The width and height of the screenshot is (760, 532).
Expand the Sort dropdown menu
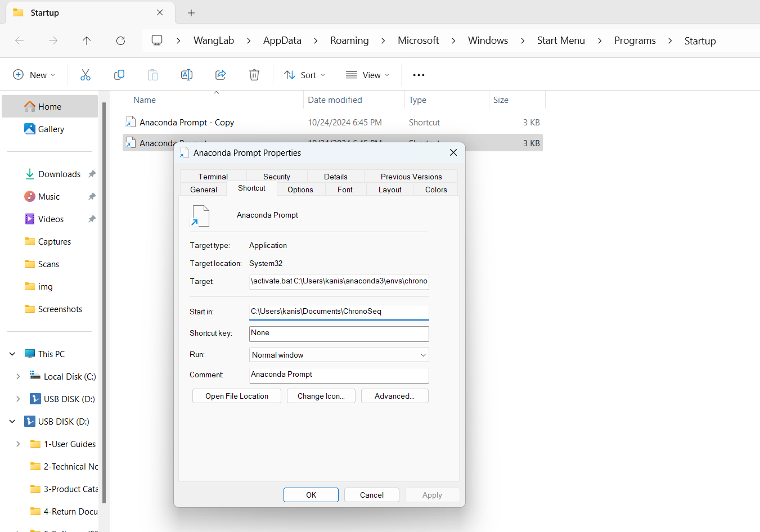[x=305, y=75]
